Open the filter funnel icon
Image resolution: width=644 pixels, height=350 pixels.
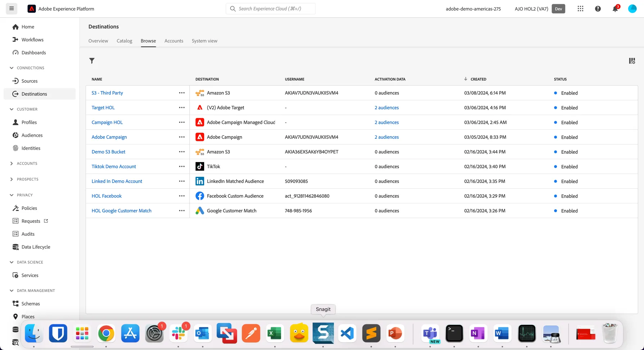tap(92, 61)
